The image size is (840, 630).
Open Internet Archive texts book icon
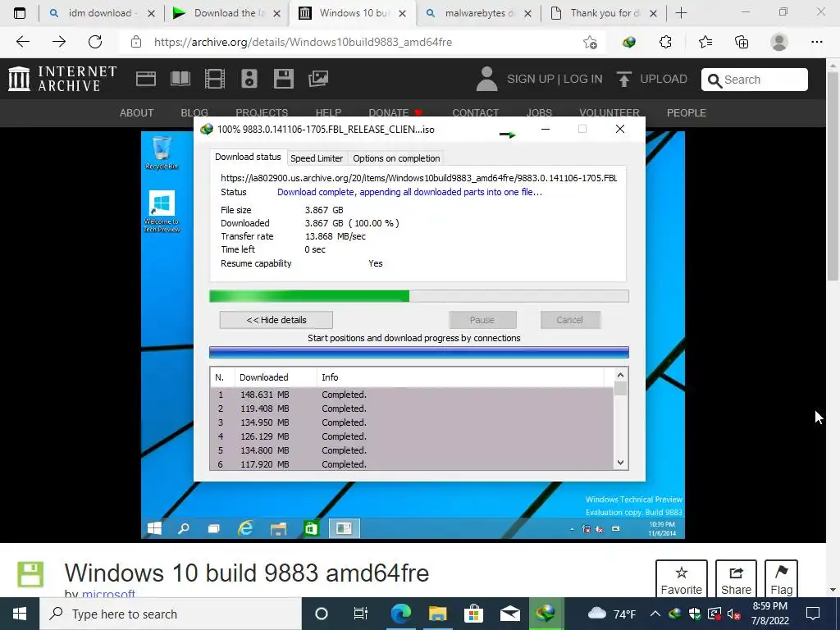coord(180,79)
